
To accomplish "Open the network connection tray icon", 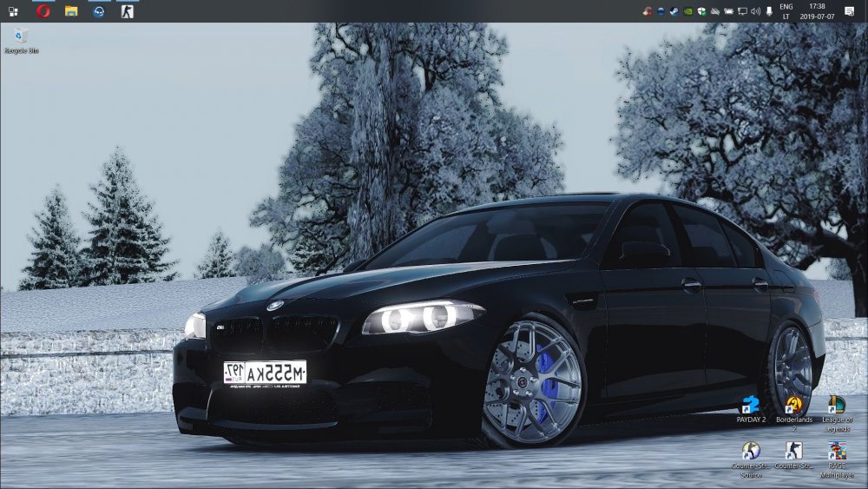I will [x=742, y=11].
